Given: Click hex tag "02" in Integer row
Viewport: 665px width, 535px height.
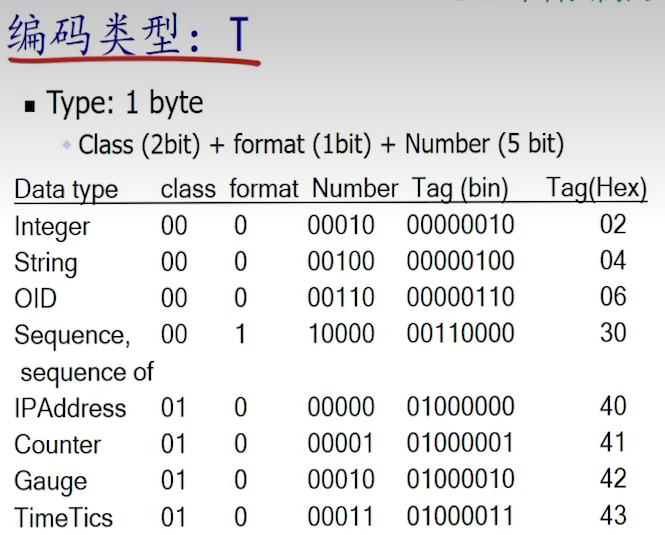Looking at the screenshot, I should [x=613, y=224].
